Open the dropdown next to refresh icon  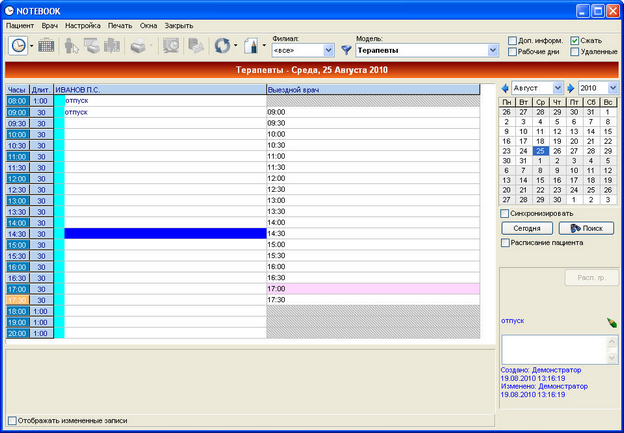[x=236, y=46]
